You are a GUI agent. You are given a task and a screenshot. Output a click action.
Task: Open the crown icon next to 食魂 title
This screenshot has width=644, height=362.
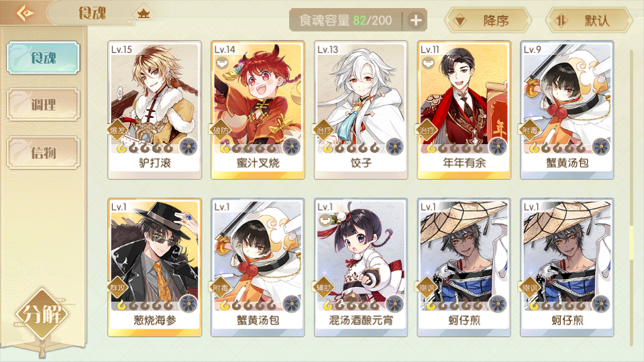(x=144, y=13)
